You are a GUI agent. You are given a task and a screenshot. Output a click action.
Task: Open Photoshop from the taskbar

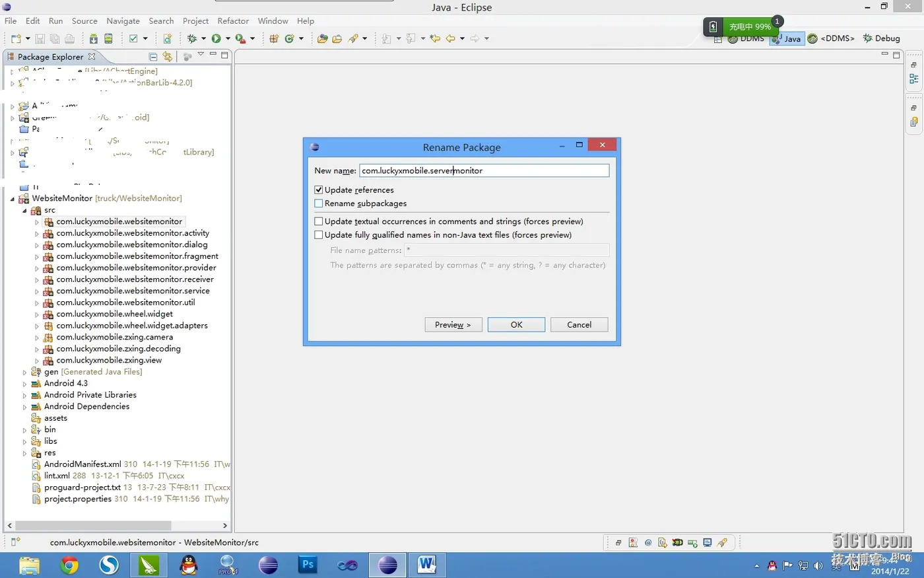pos(308,565)
